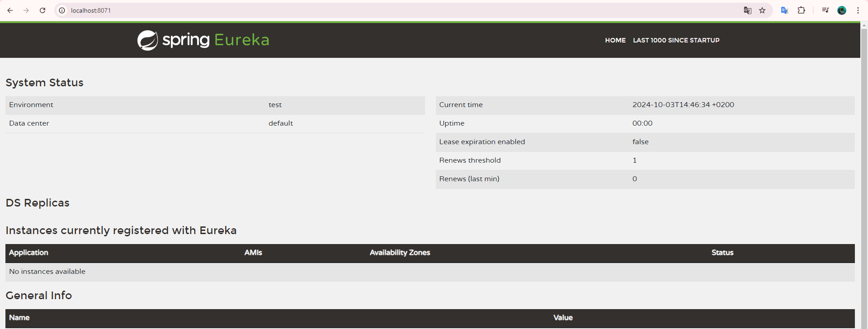Open the translate page icon
The width and height of the screenshot is (868, 329).
click(748, 10)
